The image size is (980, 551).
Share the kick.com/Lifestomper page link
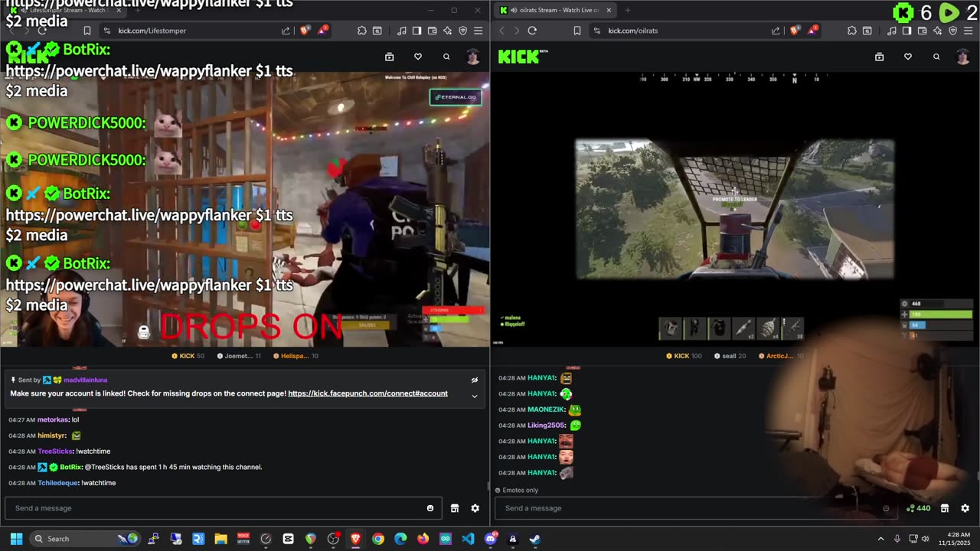pyautogui.click(x=286, y=31)
